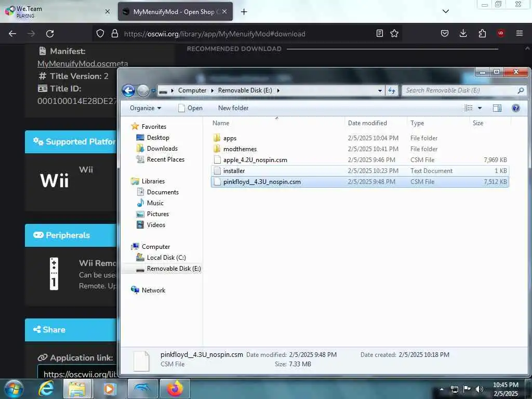Click the site padlock security icon

[x=115, y=34]
